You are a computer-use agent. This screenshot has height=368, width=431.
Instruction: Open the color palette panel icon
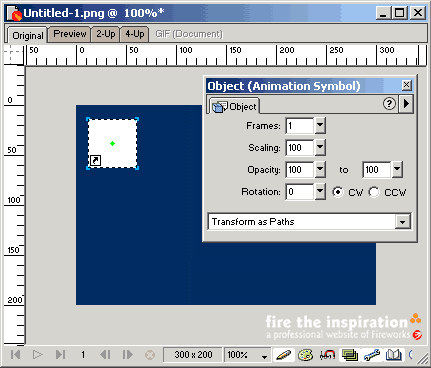click(x=305, y=355)
